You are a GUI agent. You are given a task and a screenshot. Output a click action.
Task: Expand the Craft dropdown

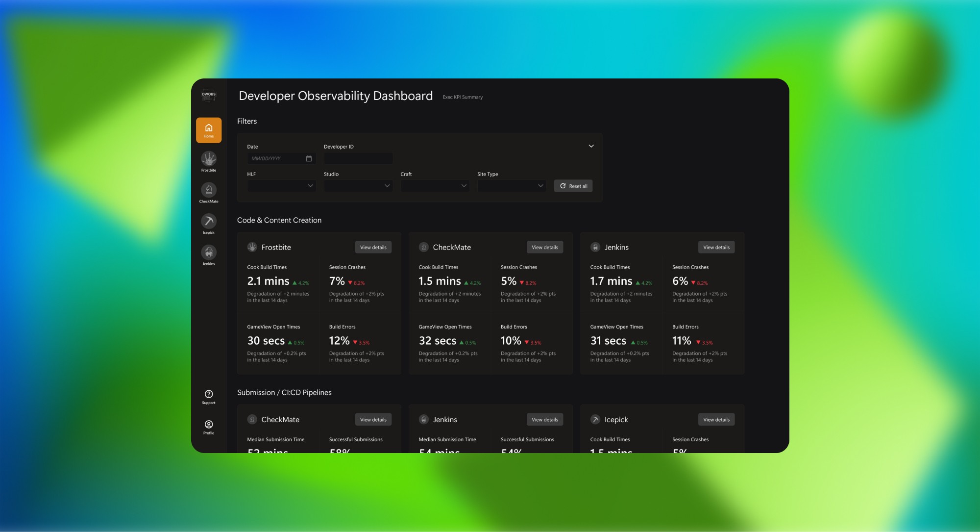coord(435,186)
